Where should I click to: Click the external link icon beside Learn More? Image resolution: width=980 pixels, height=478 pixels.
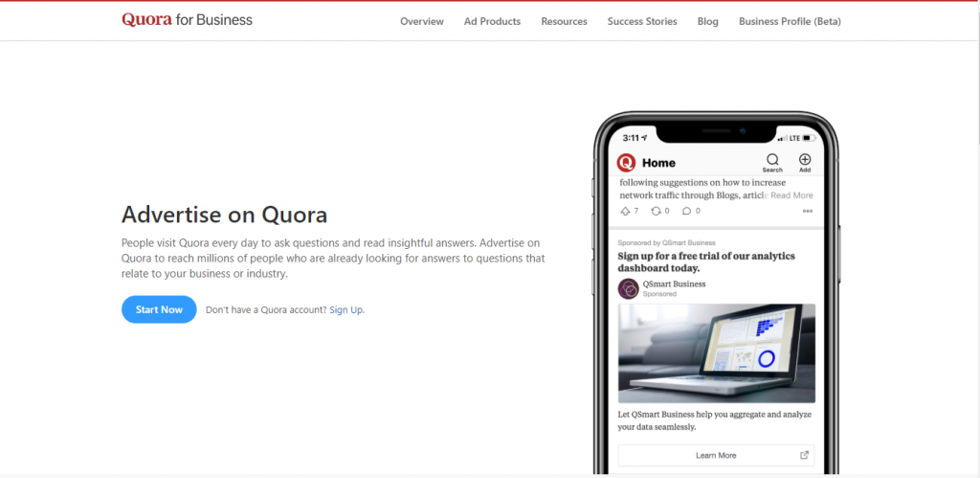click(x=804, y=455)
